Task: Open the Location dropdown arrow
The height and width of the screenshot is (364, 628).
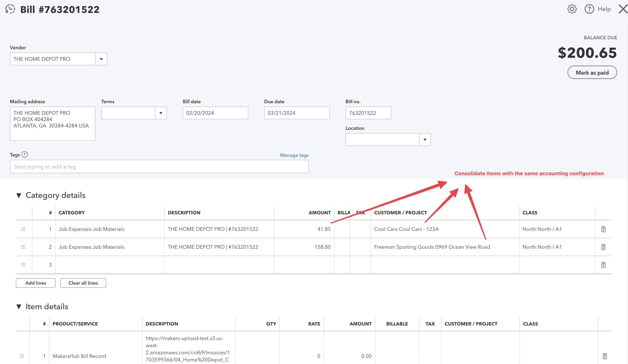Action: coord(425,140)
